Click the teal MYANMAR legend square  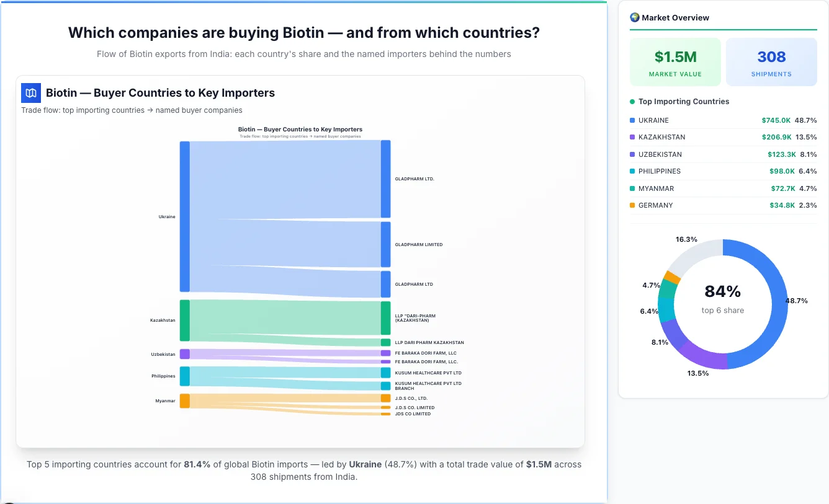click(634, 188)
